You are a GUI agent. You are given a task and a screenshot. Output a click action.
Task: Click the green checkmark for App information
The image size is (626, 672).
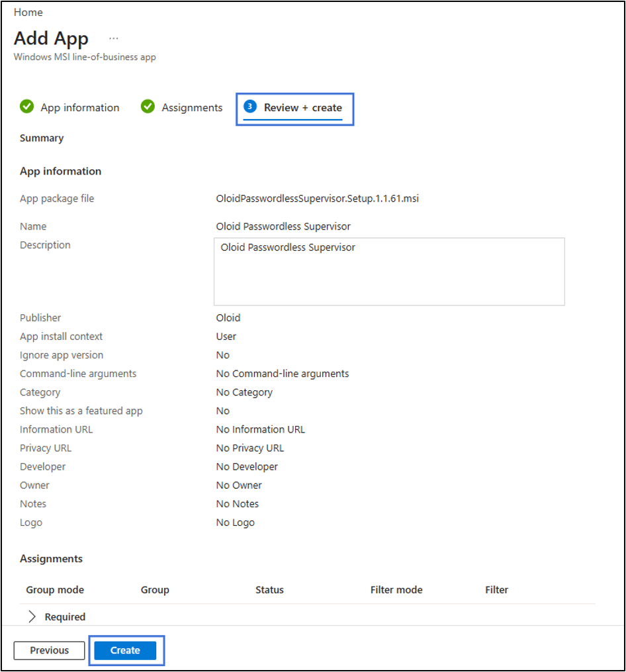(x=26, y=106)
